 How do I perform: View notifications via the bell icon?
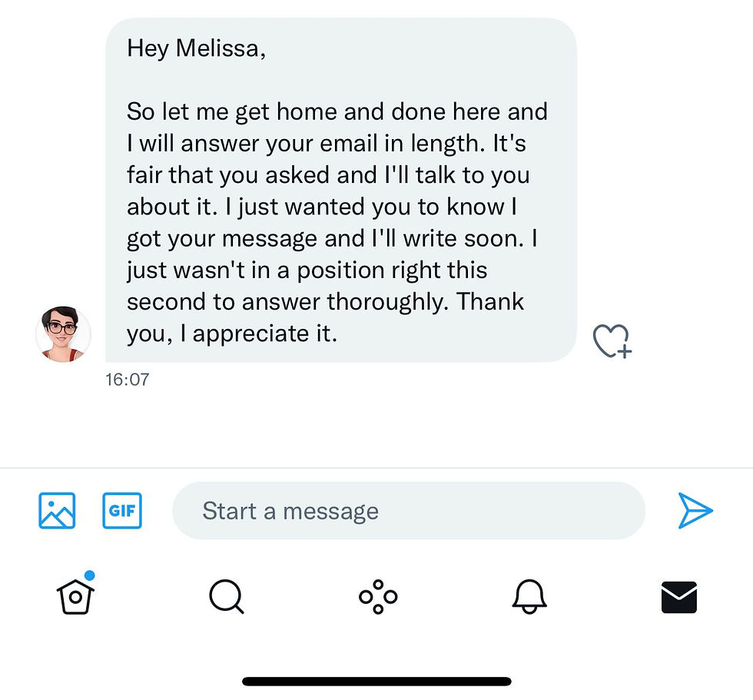click(x=529, y=597)
